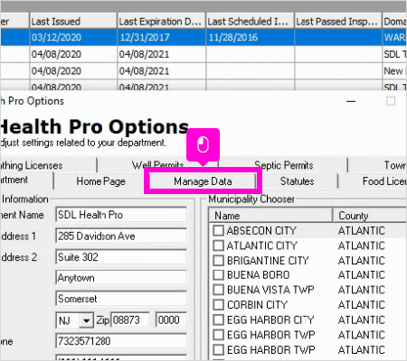Sort Municipality Chooser by County column
The width and height of the screenshot is (407, 361).
[369, 215]
